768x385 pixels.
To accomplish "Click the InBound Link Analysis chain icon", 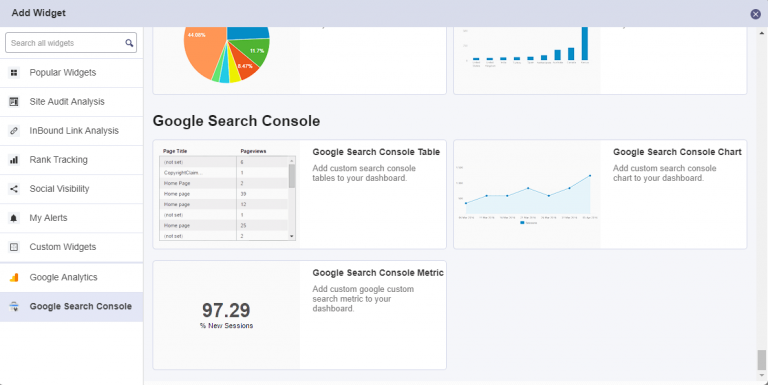I will pyautogui.click(x=14, y=131).
